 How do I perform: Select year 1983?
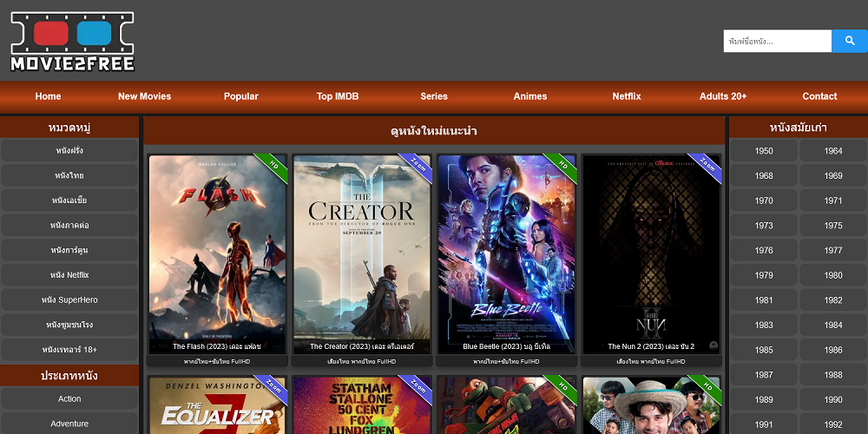[x=763, y=325]
